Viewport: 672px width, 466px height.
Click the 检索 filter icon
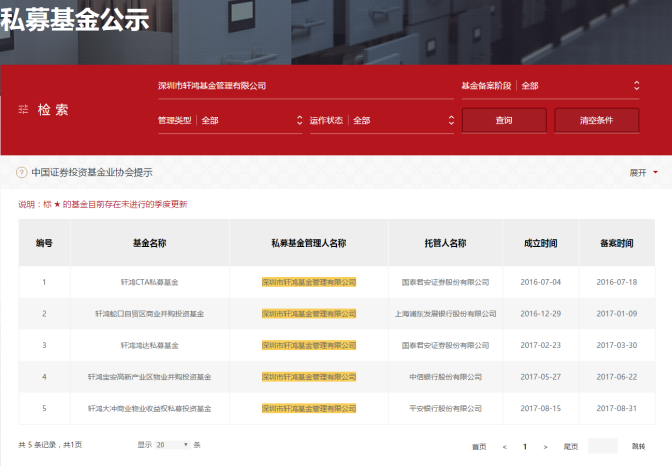coord(23,109)
